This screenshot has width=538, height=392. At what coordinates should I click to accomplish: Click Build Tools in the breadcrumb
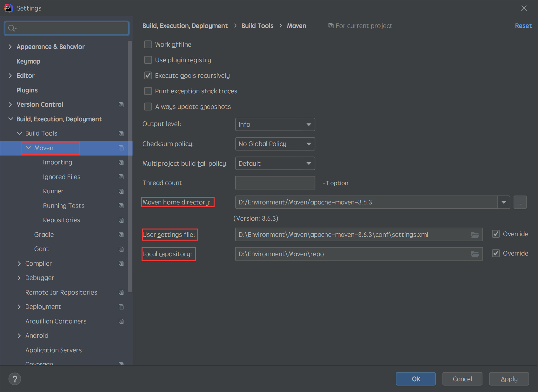[x=257, y=26]
